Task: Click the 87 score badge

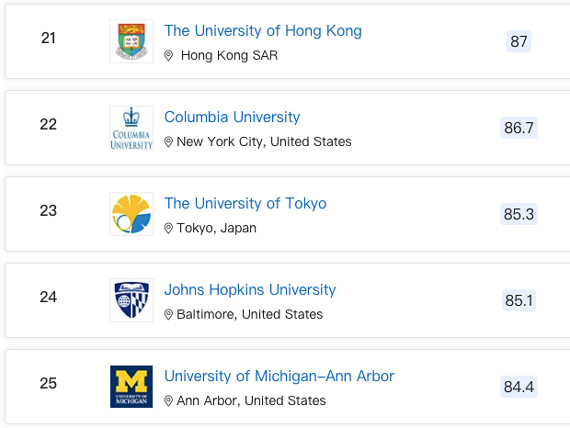Action: tap(519, 41)
